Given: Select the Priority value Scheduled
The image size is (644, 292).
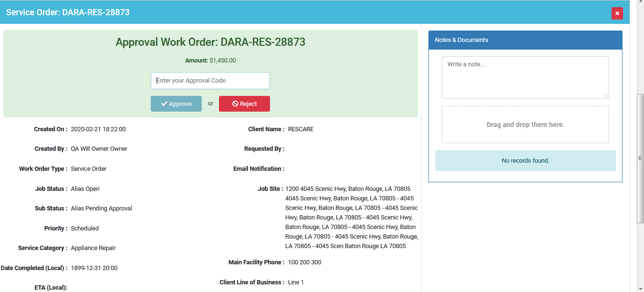Looking at the screenshot, I should [85, 229].
